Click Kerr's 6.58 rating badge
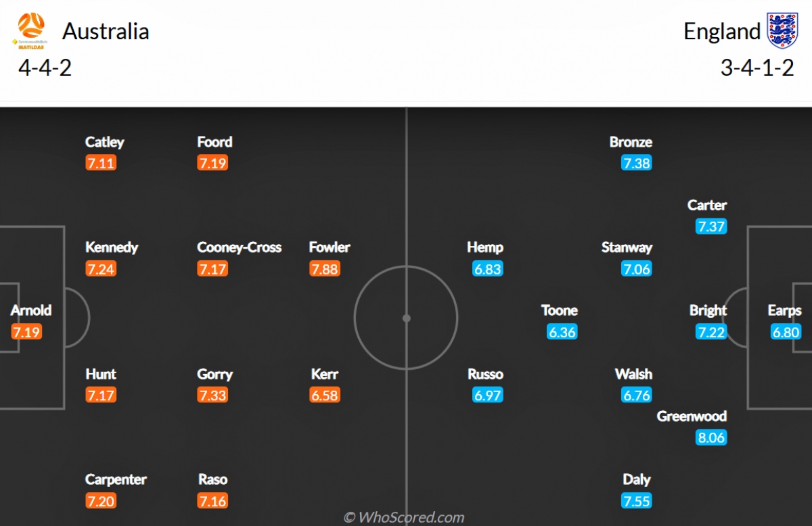Image resolution: width=812 pixels, height=526 pixels. (325, 395)
